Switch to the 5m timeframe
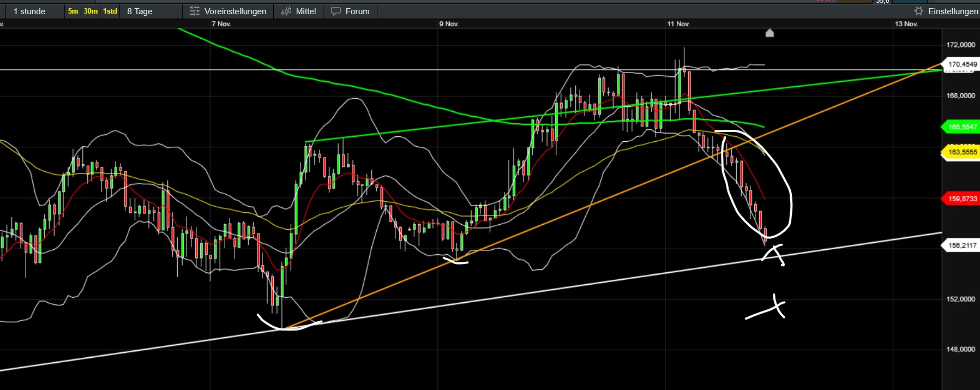This screenshot has width=980, height=390. (x=73, y=11)
